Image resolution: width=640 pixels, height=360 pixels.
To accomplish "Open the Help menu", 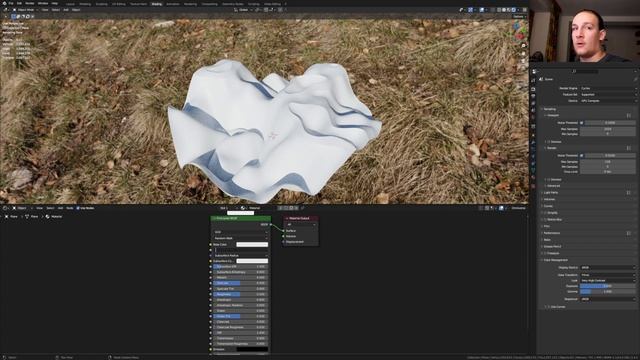I will (55, 3).
